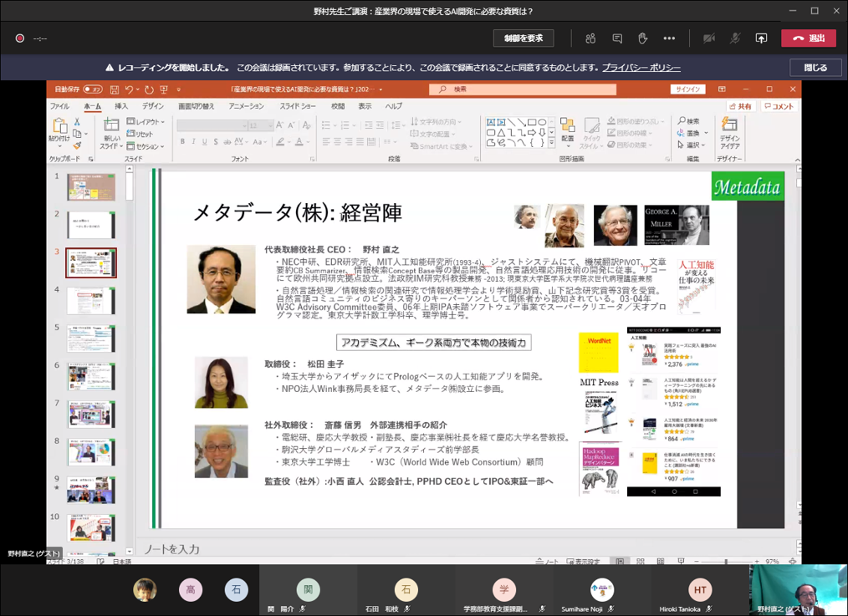Viewport: 848px width, 616px height.
Task: Switch to slide sorter view icon
Action: (641, 562)
